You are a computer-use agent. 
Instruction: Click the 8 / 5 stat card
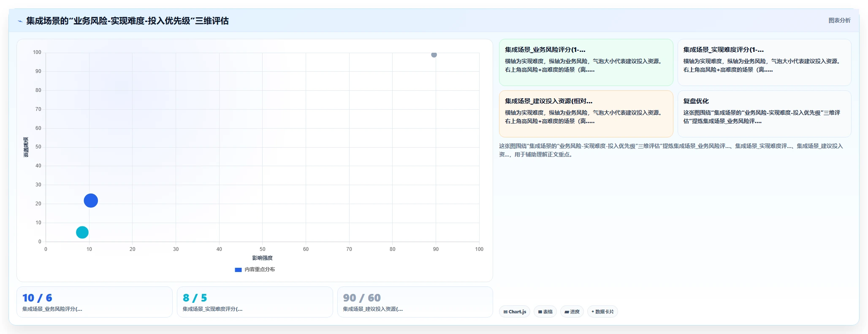click(255, 302)
